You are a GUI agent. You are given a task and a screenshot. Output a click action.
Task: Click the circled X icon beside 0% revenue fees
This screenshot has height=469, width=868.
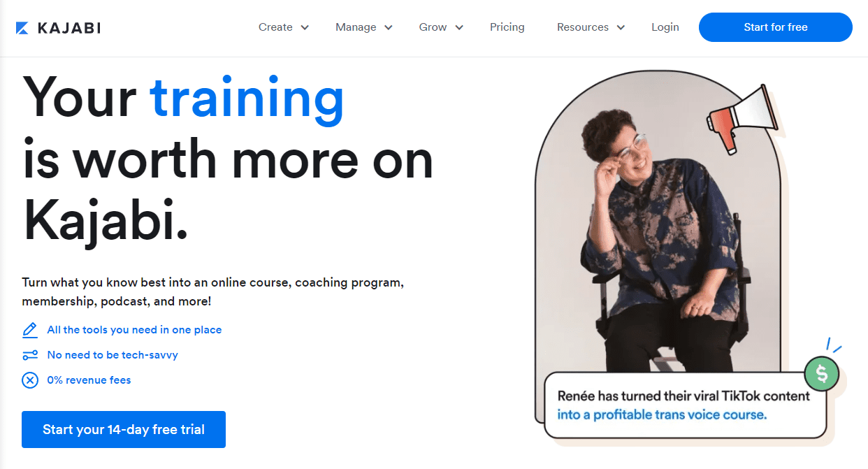30,380
